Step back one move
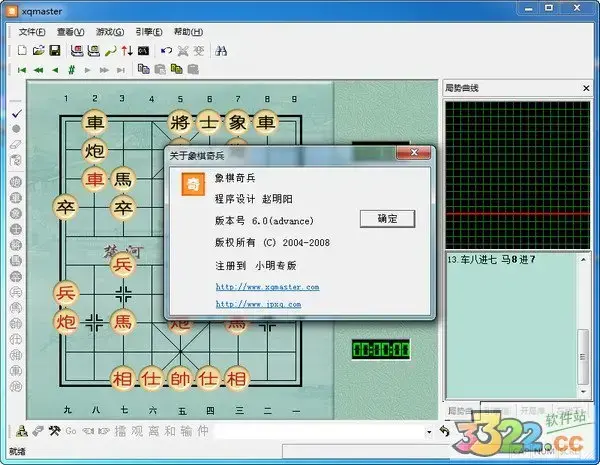Screen dimensions: 600x465 [55, 70]
